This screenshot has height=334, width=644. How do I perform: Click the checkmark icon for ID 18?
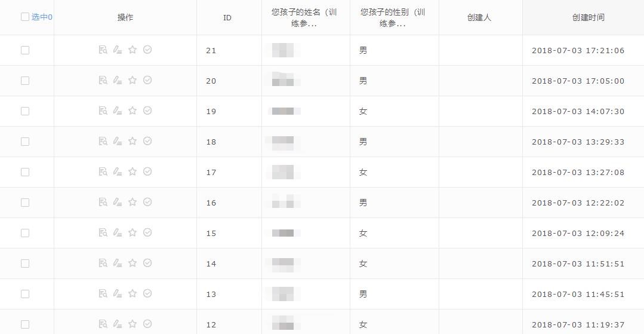coord(147,141)
